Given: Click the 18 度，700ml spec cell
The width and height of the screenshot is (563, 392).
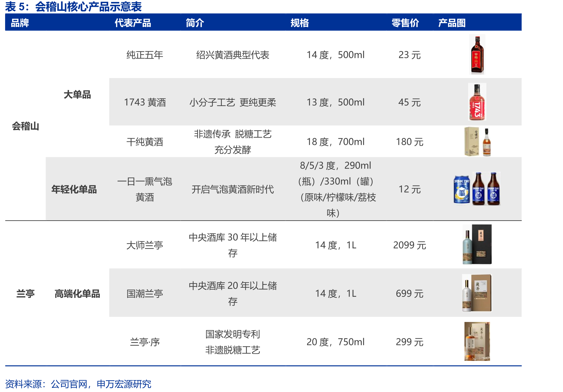Looking at the screenshot, I should tap(336, 142).
